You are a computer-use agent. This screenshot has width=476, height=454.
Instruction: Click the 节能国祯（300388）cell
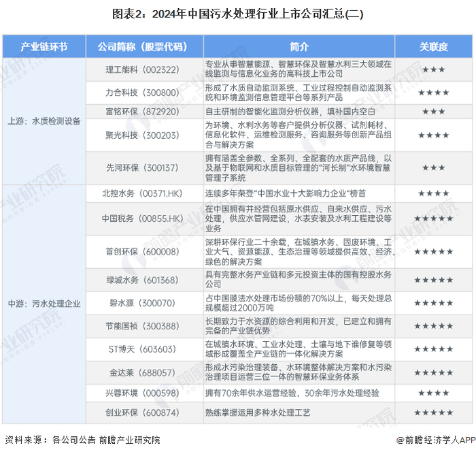coord(144,326)
